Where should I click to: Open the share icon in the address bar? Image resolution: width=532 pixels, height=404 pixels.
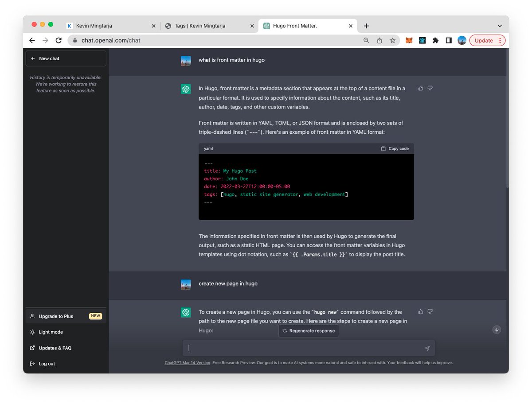coord(379,40)
